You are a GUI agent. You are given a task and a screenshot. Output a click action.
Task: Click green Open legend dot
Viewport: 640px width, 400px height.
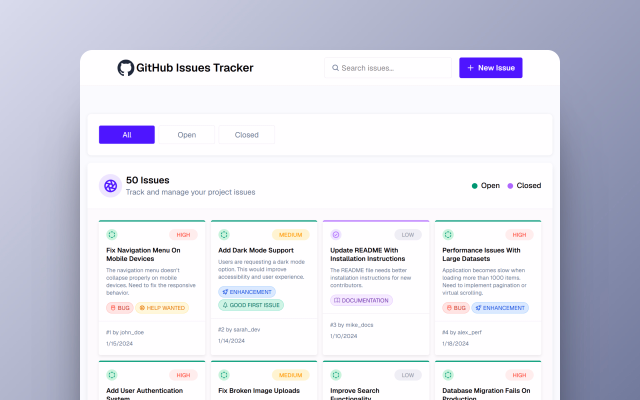click(474, 186)
